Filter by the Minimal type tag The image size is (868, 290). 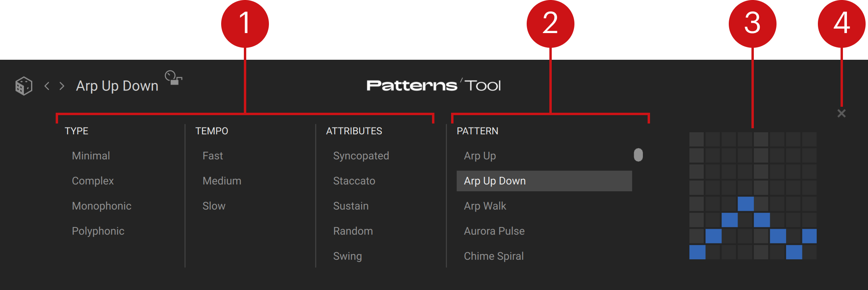click(91, 156)
